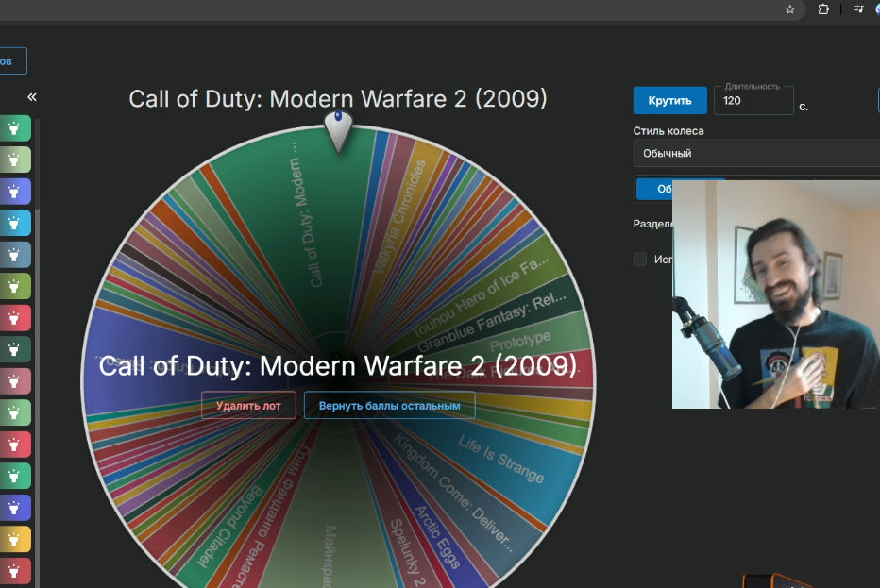Collapse the sidebar with the double-chevron icon
This screenshot has width=880, height=588.
32,97
